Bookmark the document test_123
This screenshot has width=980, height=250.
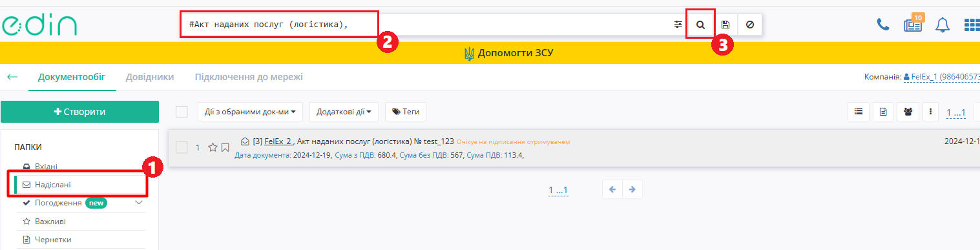225,147
